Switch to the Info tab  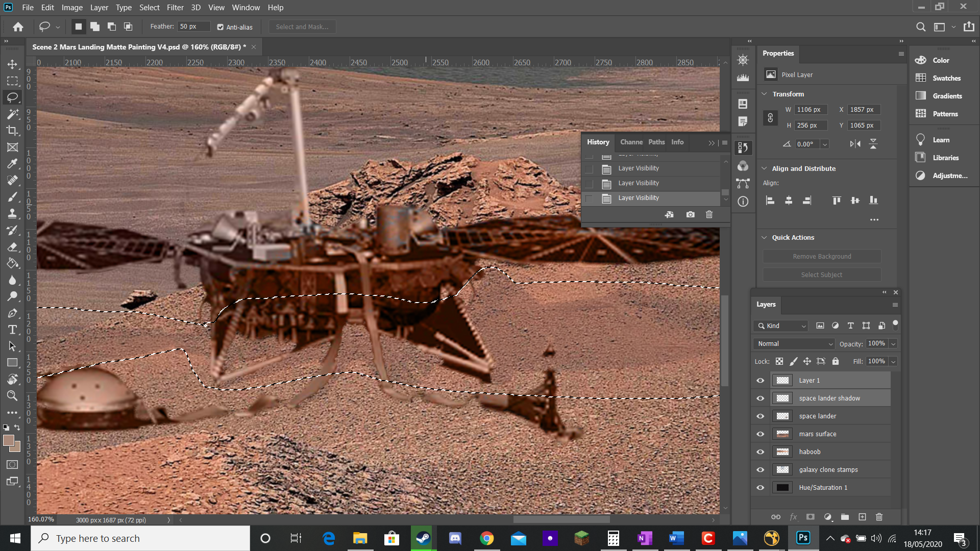[x=677, y=142]
